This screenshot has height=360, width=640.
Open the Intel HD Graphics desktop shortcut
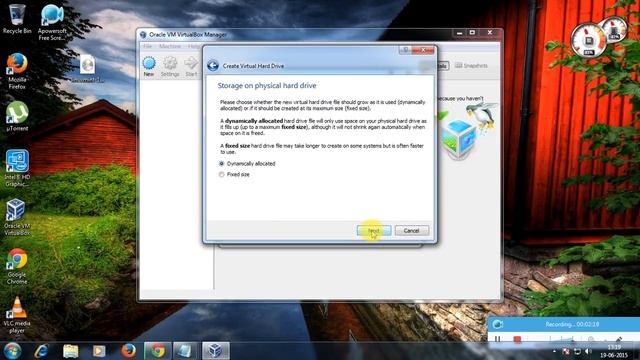[x=17, y=168]
